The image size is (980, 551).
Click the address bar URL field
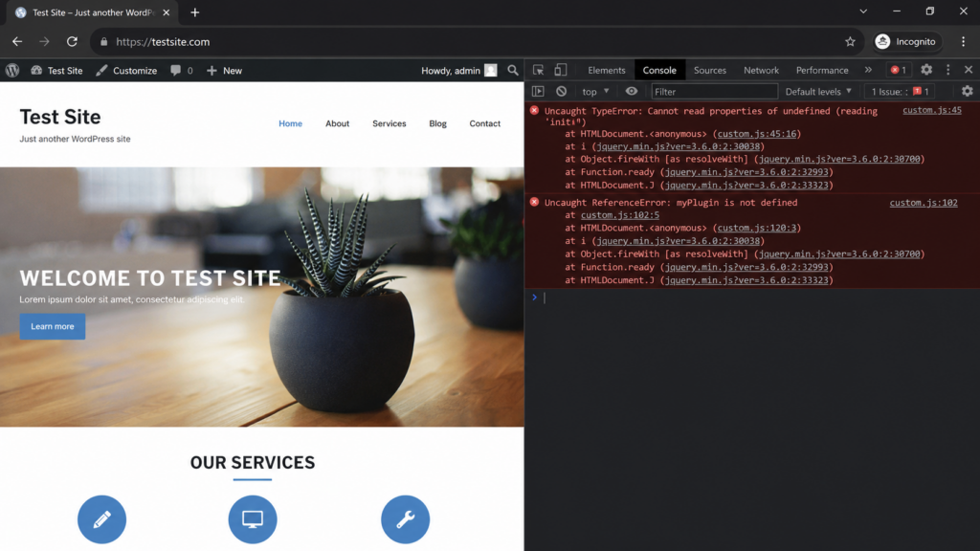(x=479, y=42)
